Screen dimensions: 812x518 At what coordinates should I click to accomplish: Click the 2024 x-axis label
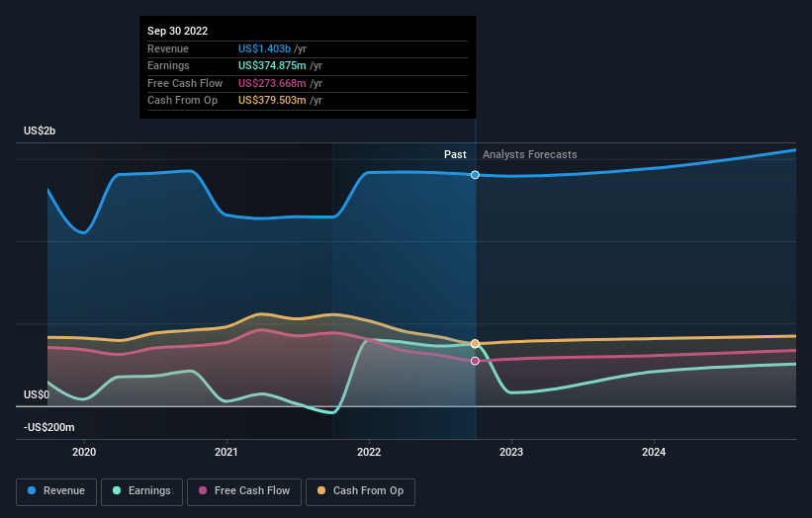[x=654, y=452]
